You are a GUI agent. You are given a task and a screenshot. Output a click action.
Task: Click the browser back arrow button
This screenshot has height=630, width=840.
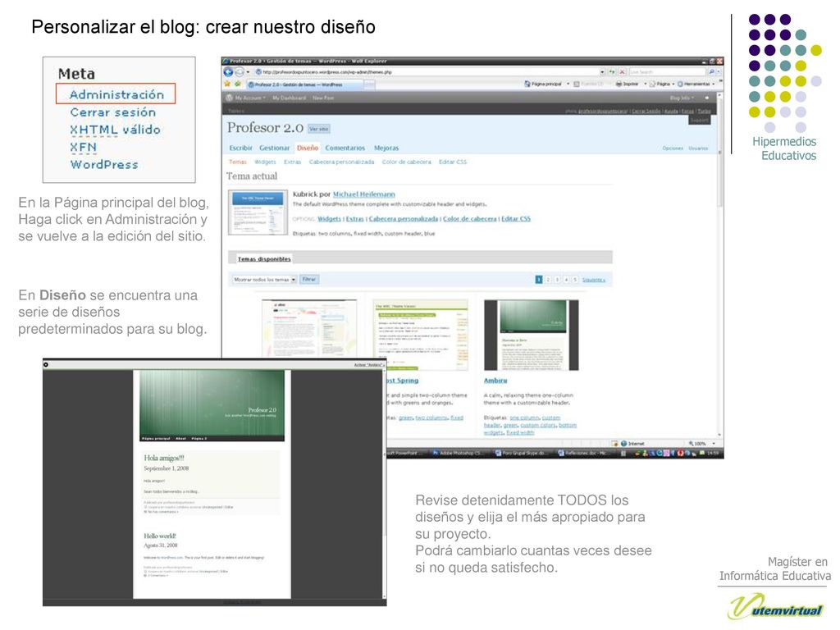coord(228,72)
